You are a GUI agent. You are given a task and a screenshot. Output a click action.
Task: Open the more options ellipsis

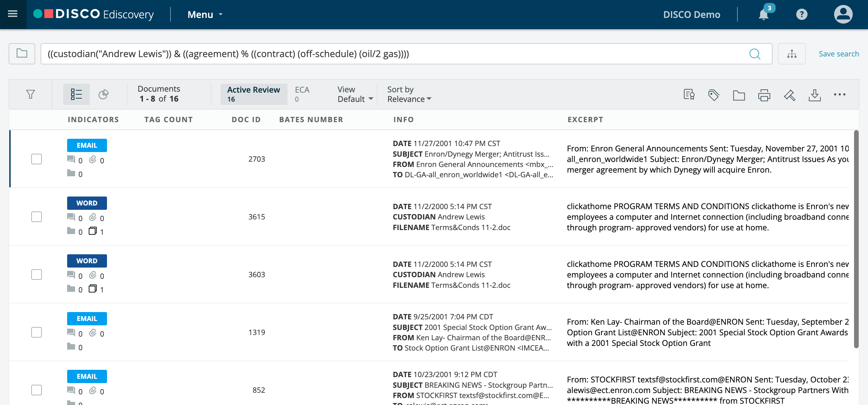(840, 95)
